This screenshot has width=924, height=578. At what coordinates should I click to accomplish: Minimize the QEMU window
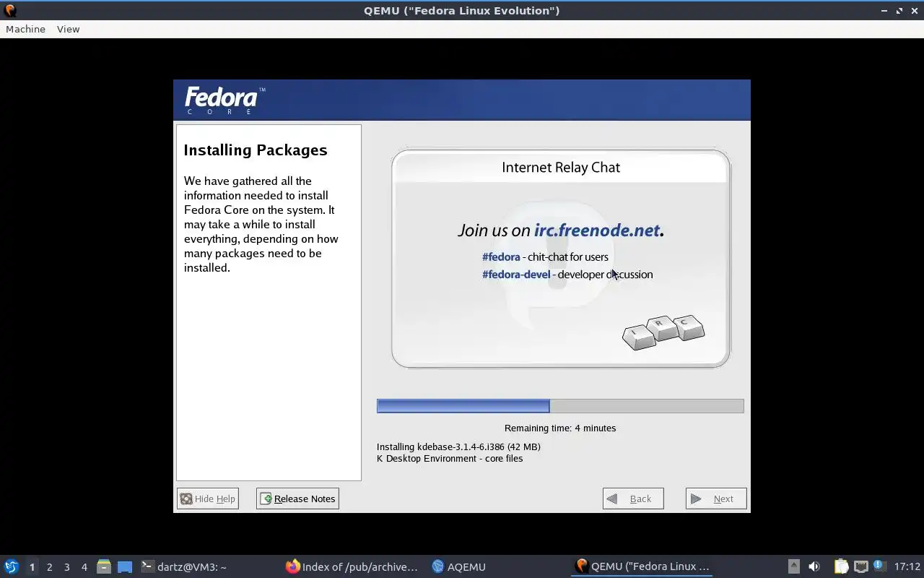point(884,11)
